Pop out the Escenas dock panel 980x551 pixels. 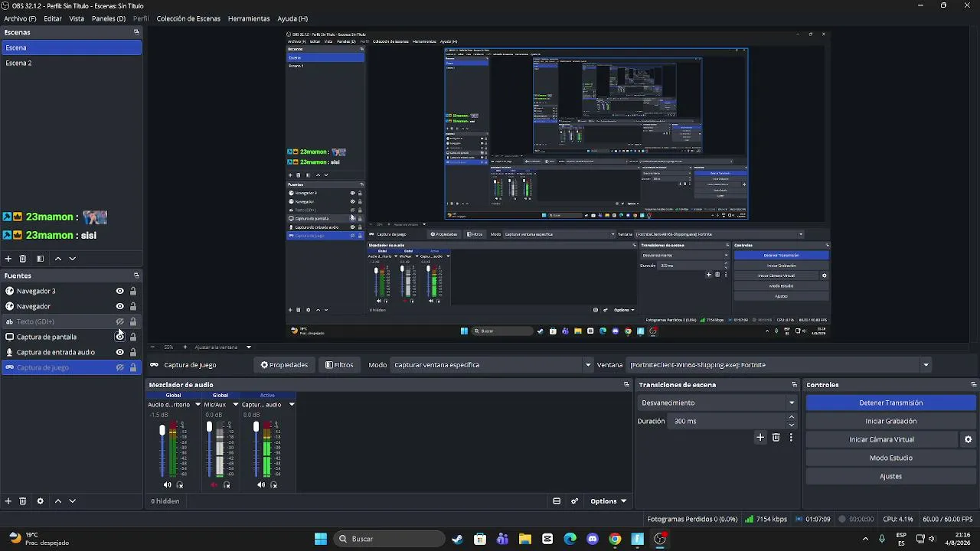tap(136, 32)
